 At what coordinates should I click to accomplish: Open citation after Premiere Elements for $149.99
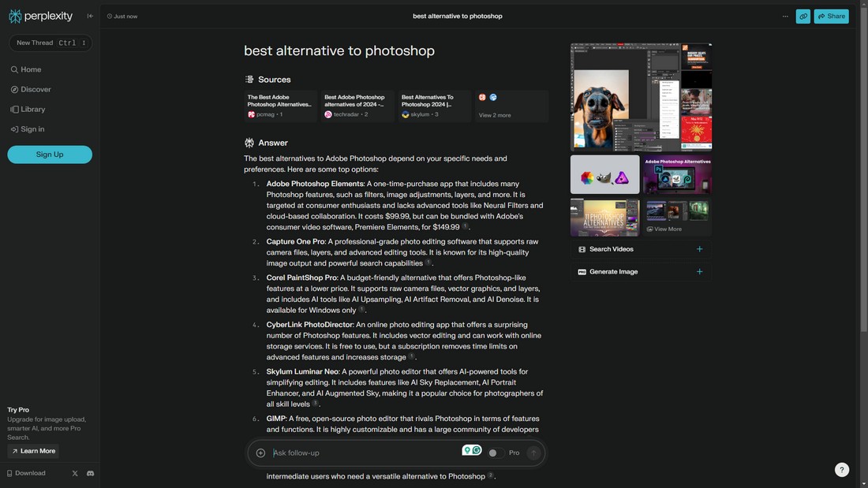(x=465, y=226)
